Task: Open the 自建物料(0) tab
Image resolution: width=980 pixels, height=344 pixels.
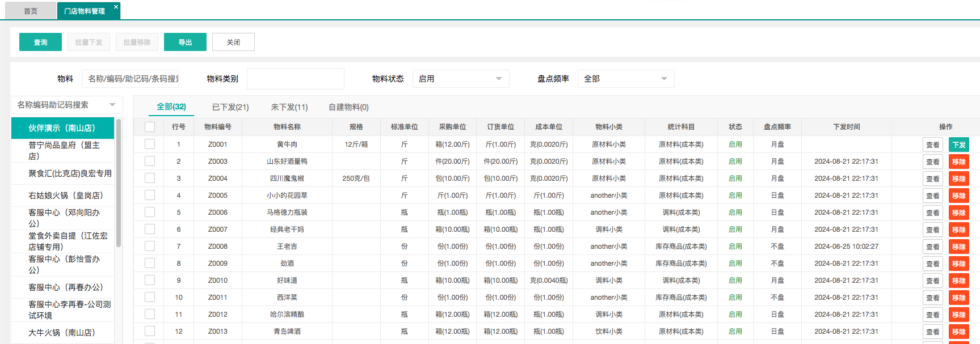Action: pos(348,107)
